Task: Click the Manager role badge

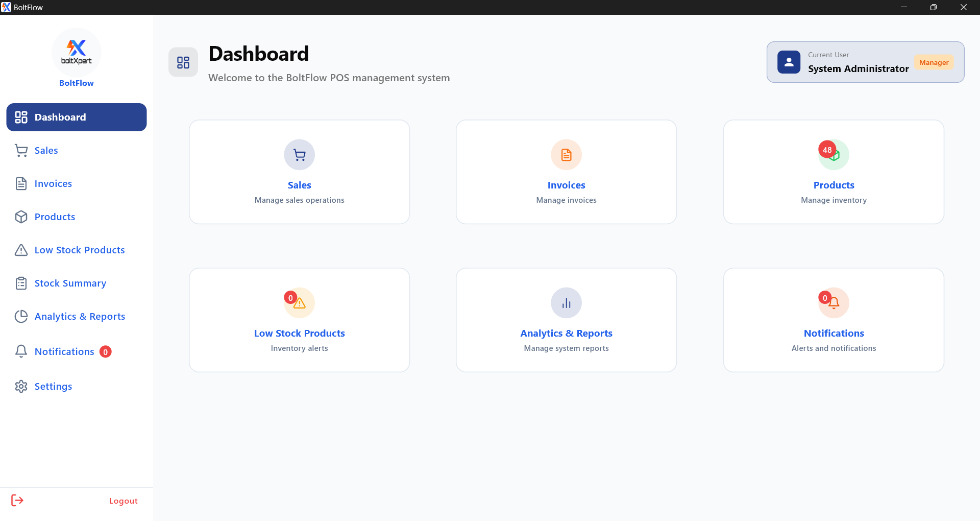Action: click(x=934, y=62)
